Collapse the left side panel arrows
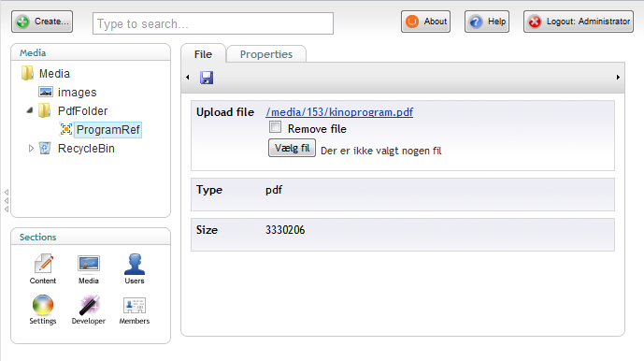 coord(7,200)
